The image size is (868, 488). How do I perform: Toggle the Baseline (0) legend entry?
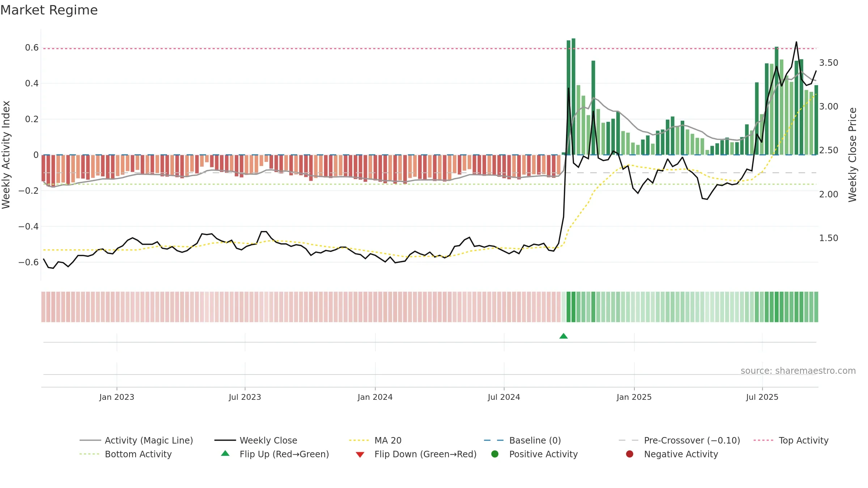tap(523, 440)
